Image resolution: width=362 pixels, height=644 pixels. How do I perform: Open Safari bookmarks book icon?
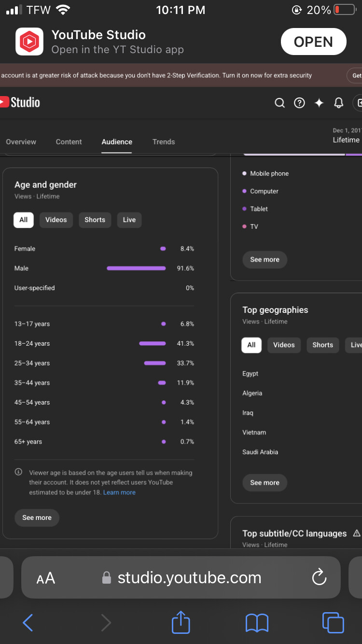pos(257,623)
